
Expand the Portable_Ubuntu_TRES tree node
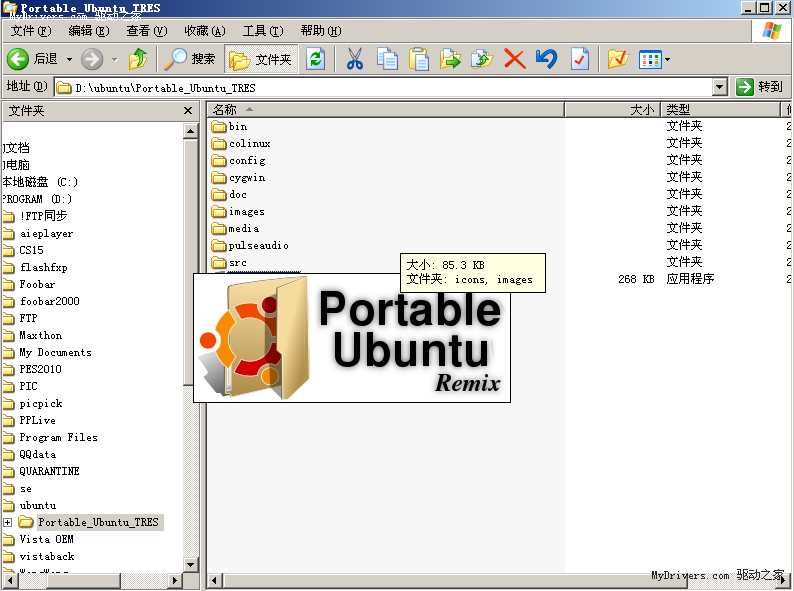pyautogui.click(x=8, y=522)
